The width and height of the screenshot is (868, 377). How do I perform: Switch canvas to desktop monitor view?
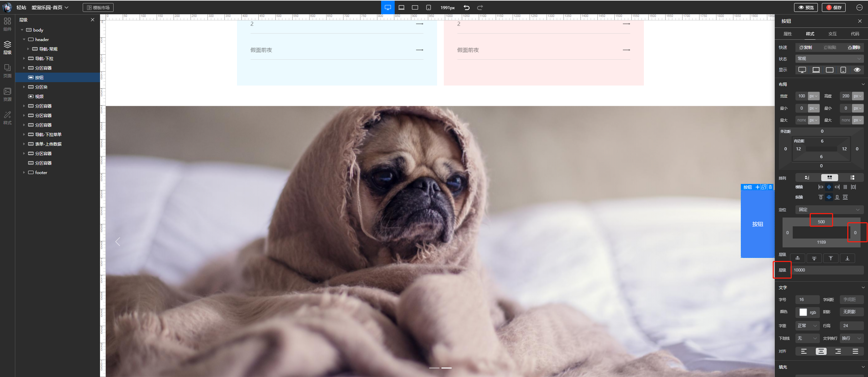click(x=388, y=7)
